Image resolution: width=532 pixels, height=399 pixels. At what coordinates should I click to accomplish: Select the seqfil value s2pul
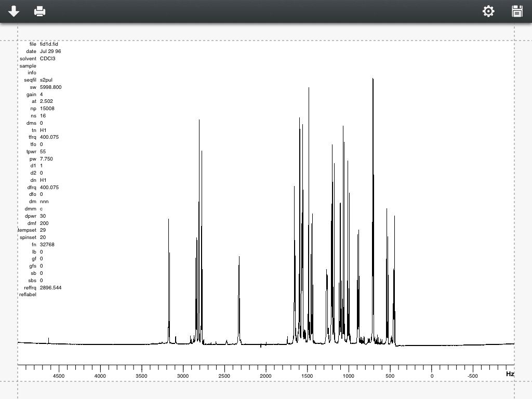pos(46,80)
